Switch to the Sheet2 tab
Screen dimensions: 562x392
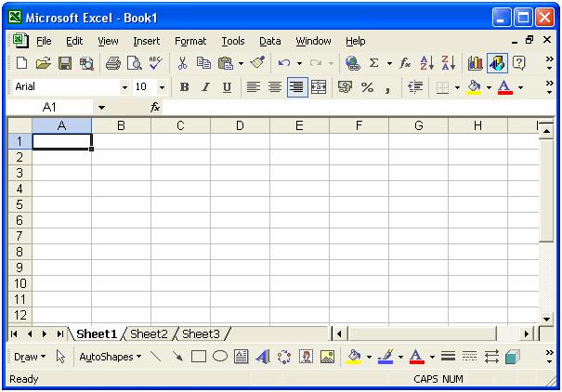coord(149,334)
